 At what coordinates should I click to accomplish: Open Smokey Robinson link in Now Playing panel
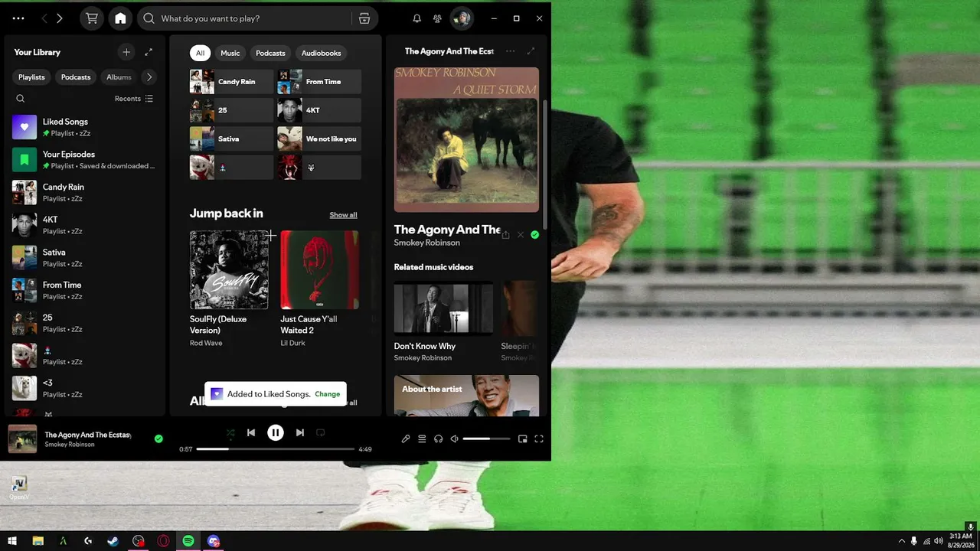click(x=426, y=243)
